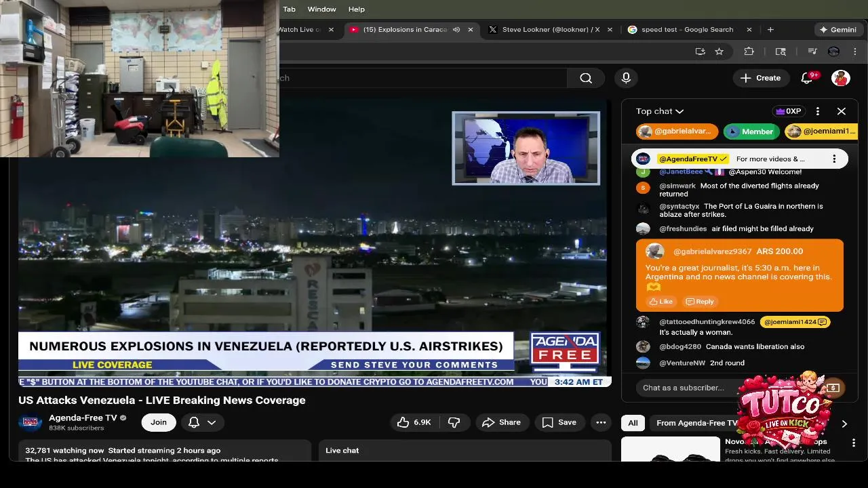Screen dimensions: 868x488
Task: Click the Agenda-Free TV channel name
Action: [x=83, y=418]
